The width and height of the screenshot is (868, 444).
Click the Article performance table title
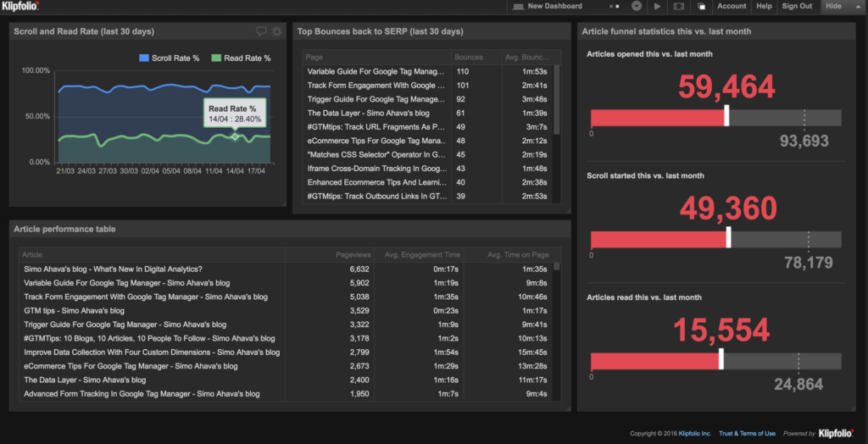point(64,229)
